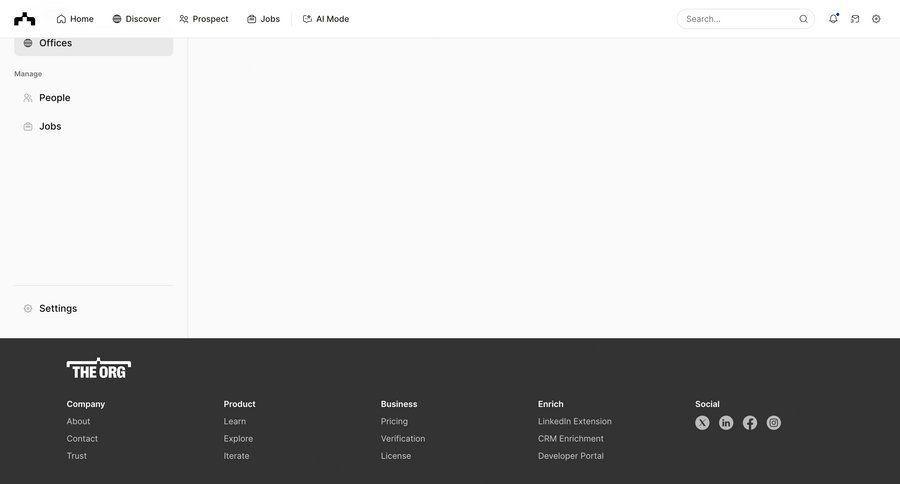Go to Home in the top navigation
Viewport: 900px width, 484px height.
point(75,19)
